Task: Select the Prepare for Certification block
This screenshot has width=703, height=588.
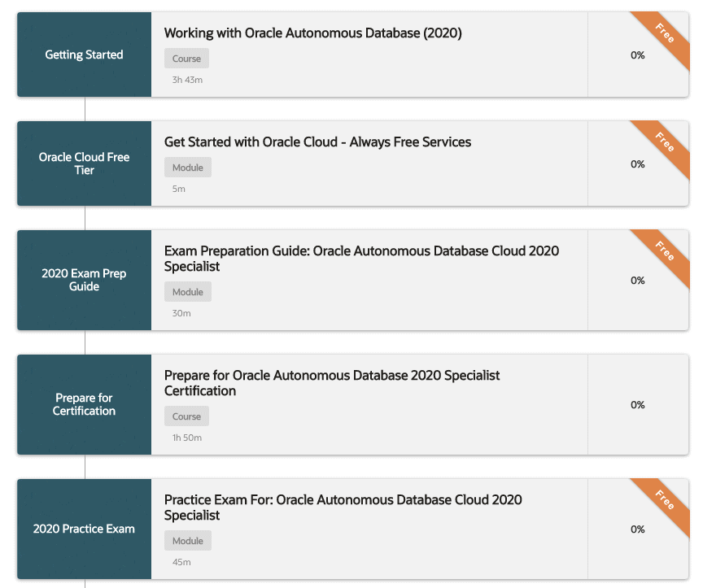Action: tap(85, 404)
